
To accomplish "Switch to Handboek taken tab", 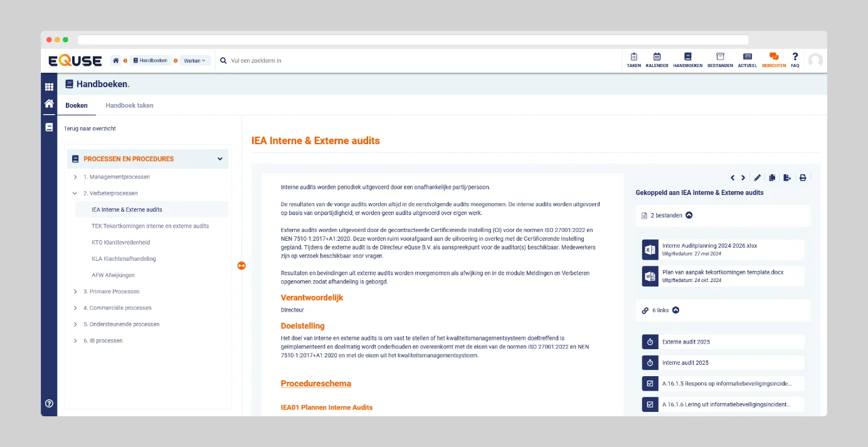I will tap(129, 105).
